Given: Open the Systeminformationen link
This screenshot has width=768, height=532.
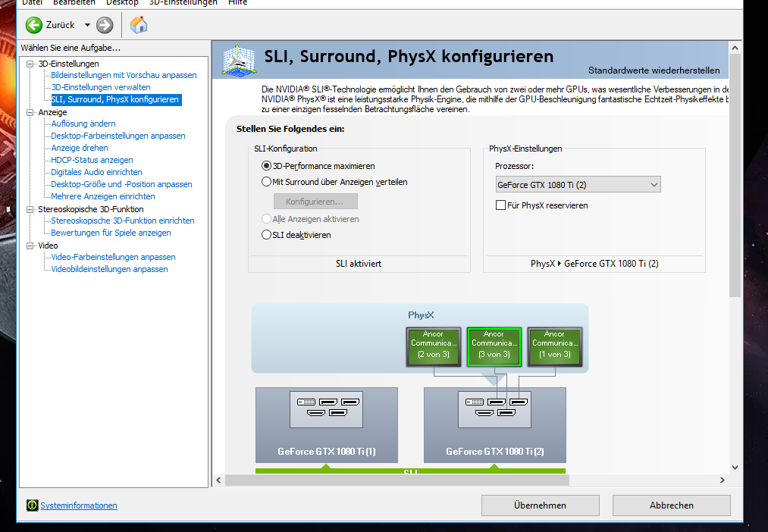Looking at the screenshot, I should (79, 505).
